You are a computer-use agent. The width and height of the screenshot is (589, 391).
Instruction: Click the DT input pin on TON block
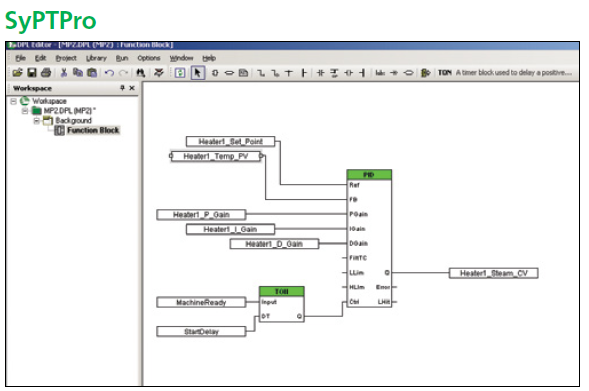(266, 317)
